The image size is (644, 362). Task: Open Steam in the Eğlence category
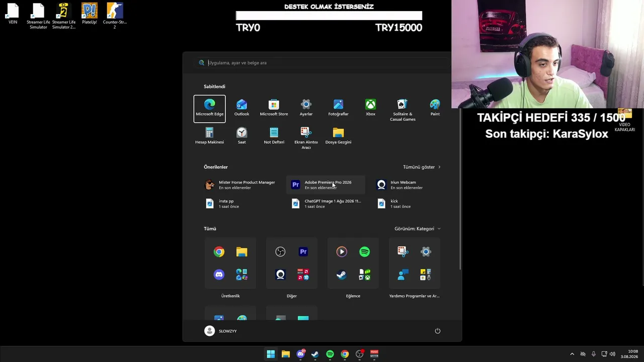point(342,275)
